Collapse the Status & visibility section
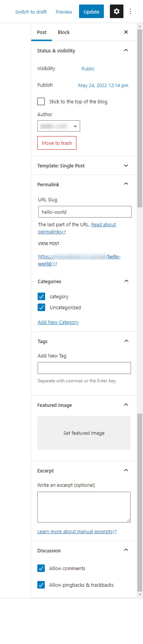 click(126, 50)
